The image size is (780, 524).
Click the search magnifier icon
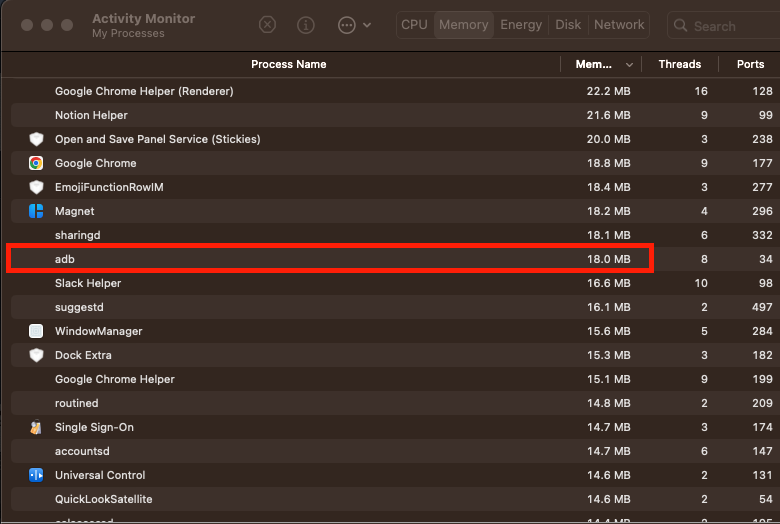pyautogui.click(x=680, y=25)
